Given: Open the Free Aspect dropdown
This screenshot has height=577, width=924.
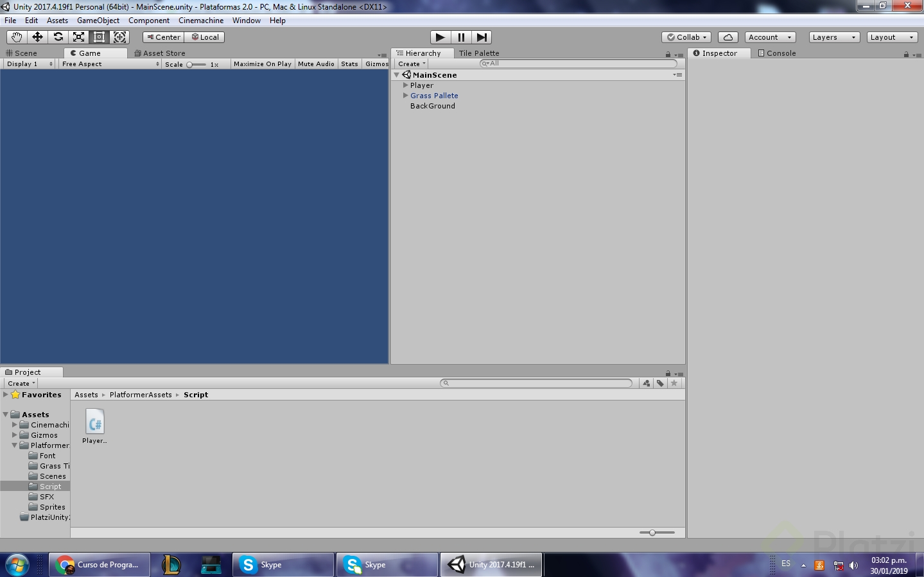Looking at the screenshot, I should point(110,64).
